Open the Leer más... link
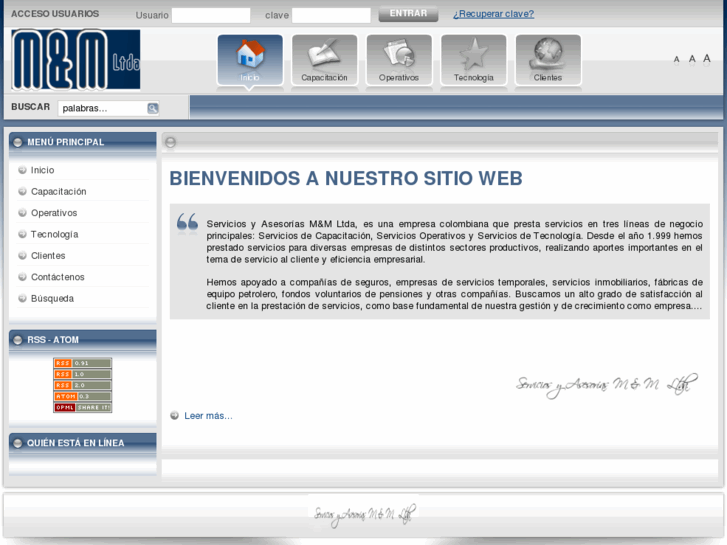The height and width of the screenshot is (545, 727). coord(208,416)
